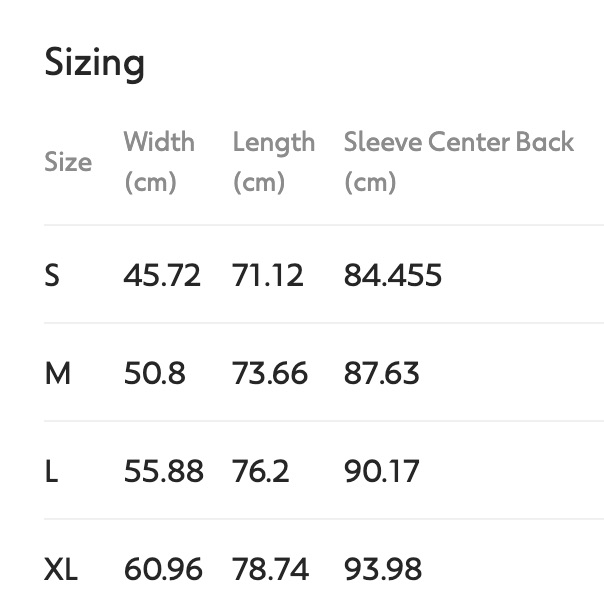
Task: Click the Sleeve Center Back header
Action: coord(458,161)
